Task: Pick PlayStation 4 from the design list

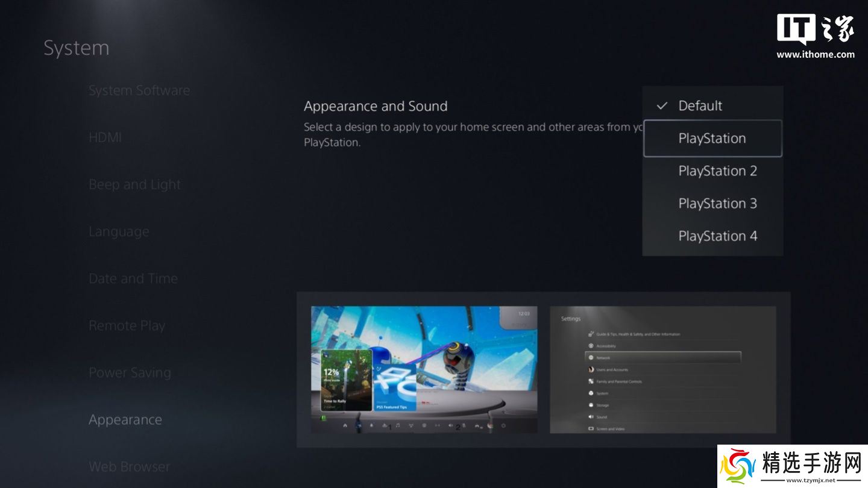Action: click(x=717, y=236)
